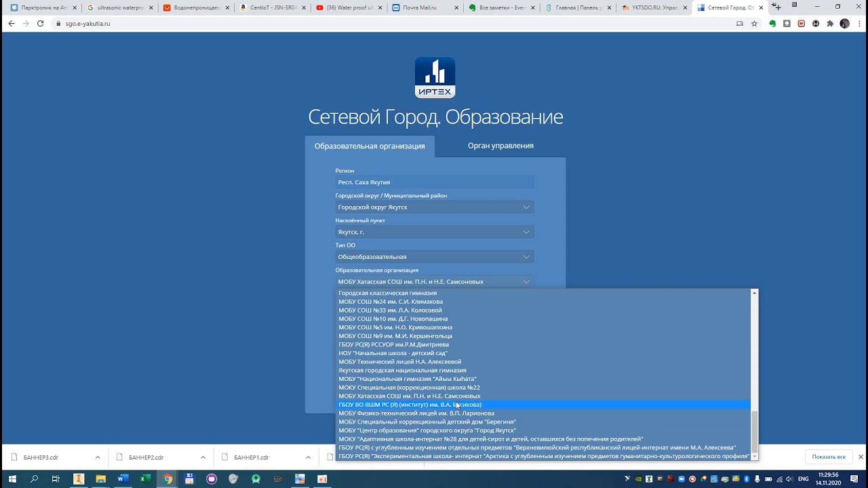The height and width of the screenshot is (488, 868).
Task: Click the dropdown list scroll-up arrow
Action: 754,293
